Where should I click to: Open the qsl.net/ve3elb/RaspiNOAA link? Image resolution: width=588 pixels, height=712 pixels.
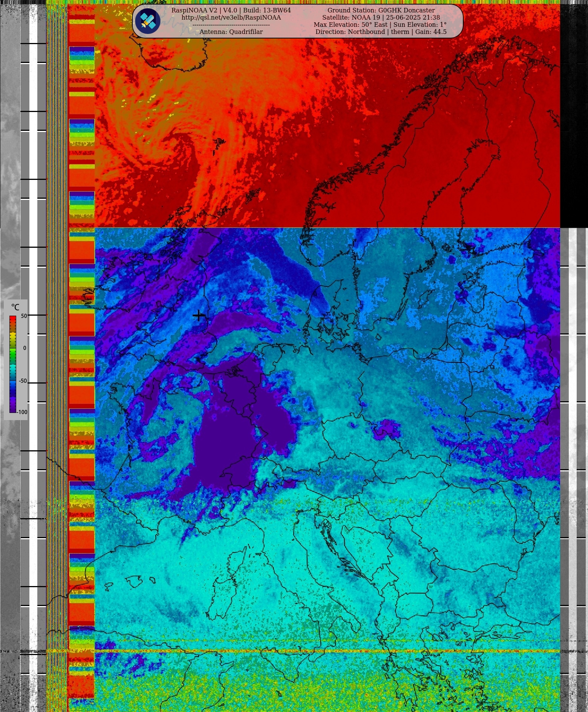point(231,18)
